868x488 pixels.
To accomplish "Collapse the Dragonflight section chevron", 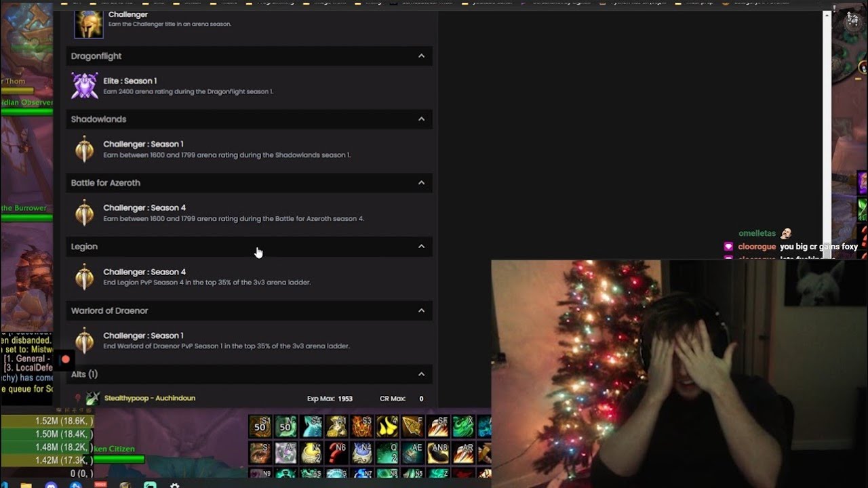I will pos(421,56).
